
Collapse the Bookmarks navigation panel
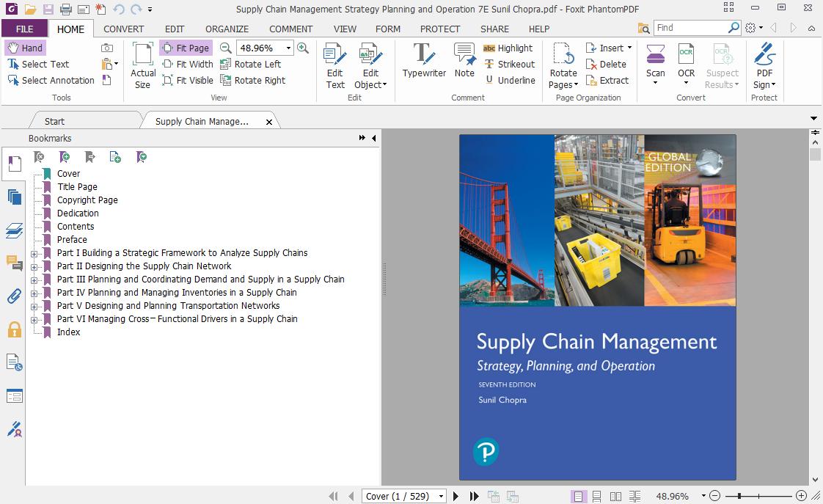click(373, 138)
